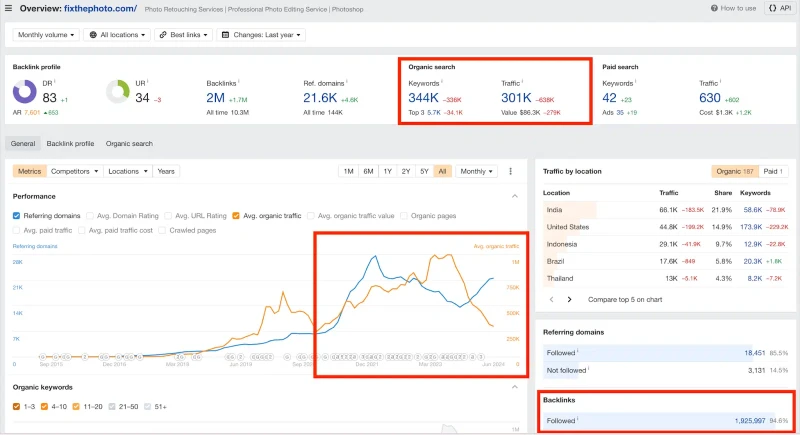Set chart range to 5Y

click(x=424, y=171)
